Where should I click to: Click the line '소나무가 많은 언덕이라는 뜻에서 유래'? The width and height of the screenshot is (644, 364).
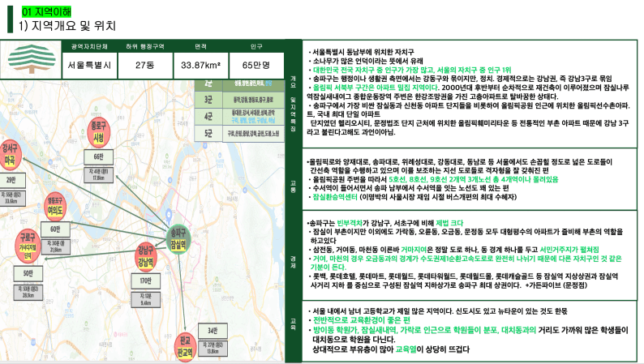pos(367,61)
